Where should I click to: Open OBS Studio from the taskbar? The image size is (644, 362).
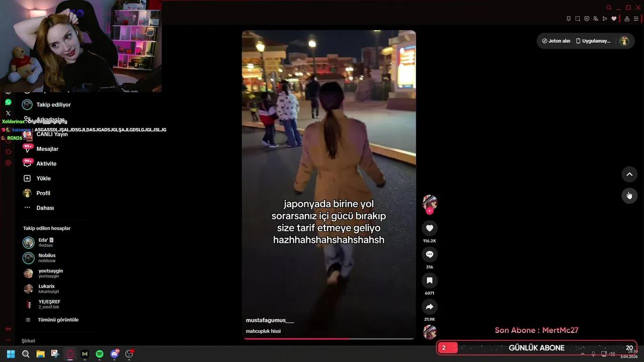[x=129, y=354]
